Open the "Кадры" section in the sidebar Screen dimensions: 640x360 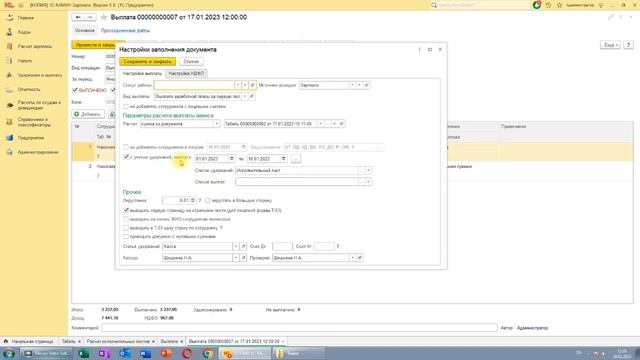(x=24, y=32)
